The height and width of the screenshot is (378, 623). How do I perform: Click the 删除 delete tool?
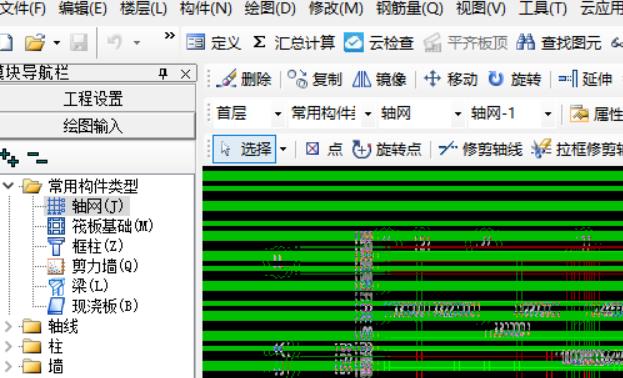tap(244, 79)
